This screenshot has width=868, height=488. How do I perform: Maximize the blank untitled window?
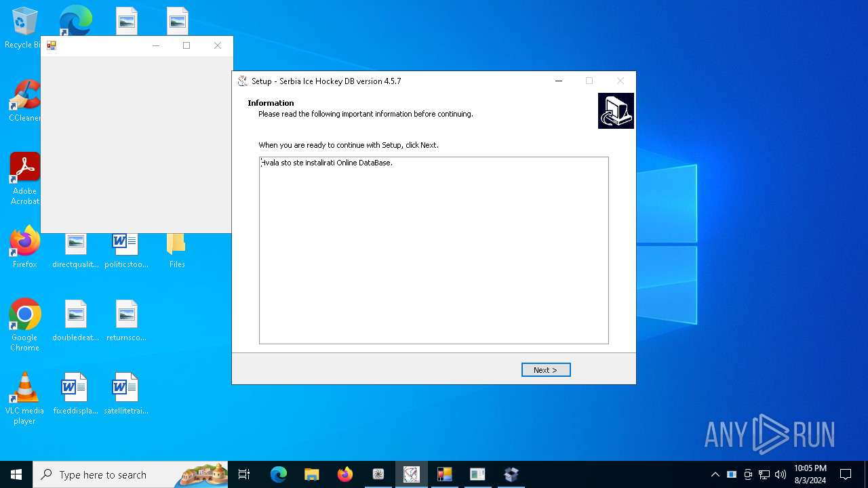tap(186, 45)
